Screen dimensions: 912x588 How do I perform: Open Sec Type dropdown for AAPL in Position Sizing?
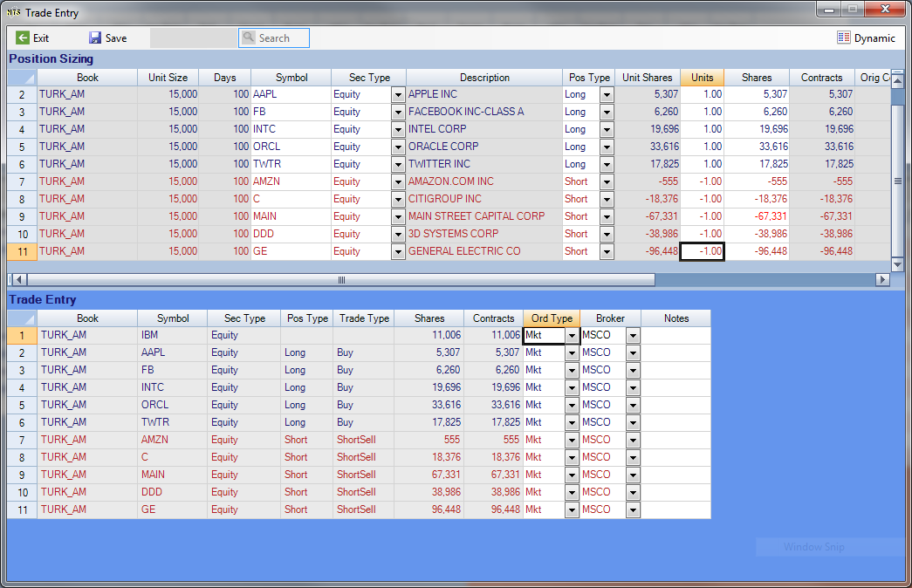pos(398,94)
